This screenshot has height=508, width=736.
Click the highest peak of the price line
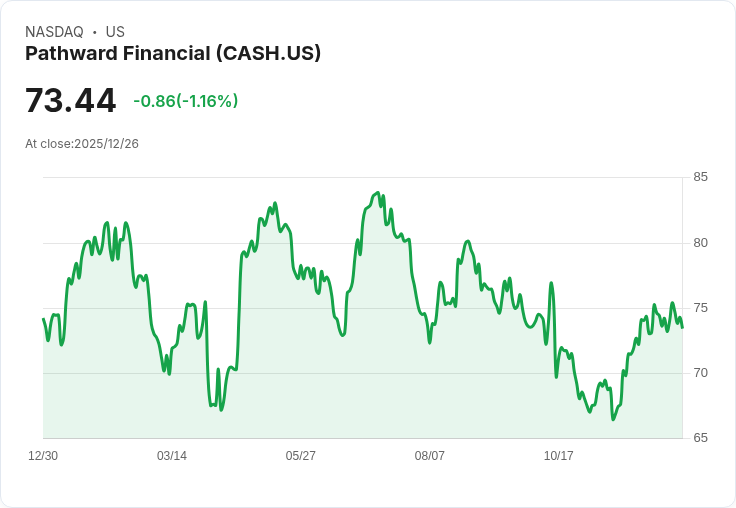[377, 192]
